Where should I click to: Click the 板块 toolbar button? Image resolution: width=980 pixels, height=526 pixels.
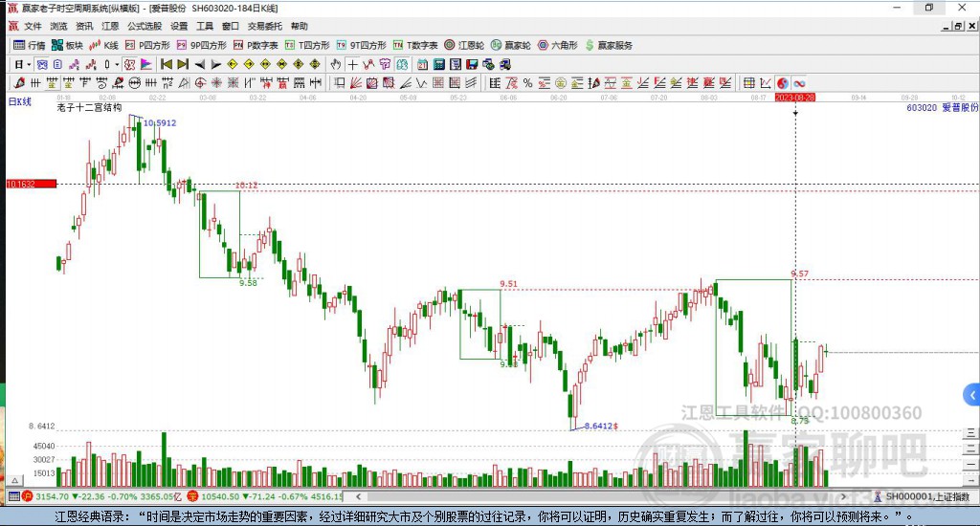pos(67,45)
